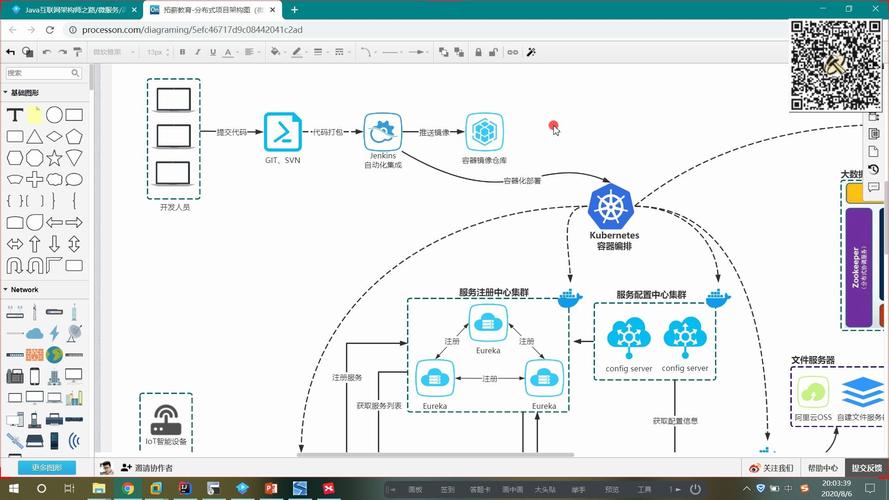Click the shape search input field
The width and height of the screenshot is (889, 500).
44,73
